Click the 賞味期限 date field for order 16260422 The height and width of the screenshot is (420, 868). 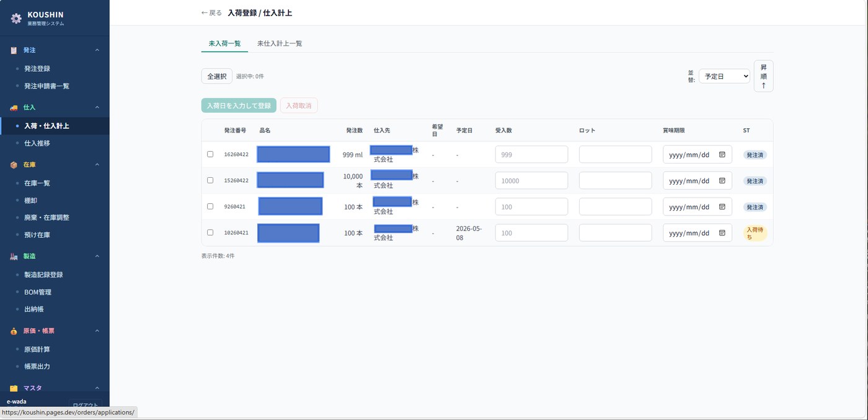coord(697,154)
